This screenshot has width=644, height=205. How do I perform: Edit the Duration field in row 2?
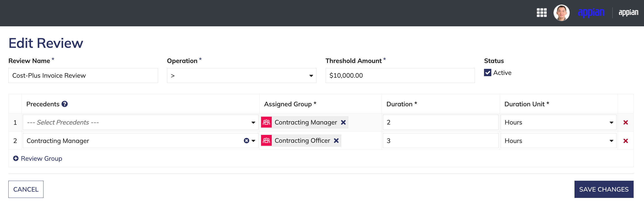(441, 141)
